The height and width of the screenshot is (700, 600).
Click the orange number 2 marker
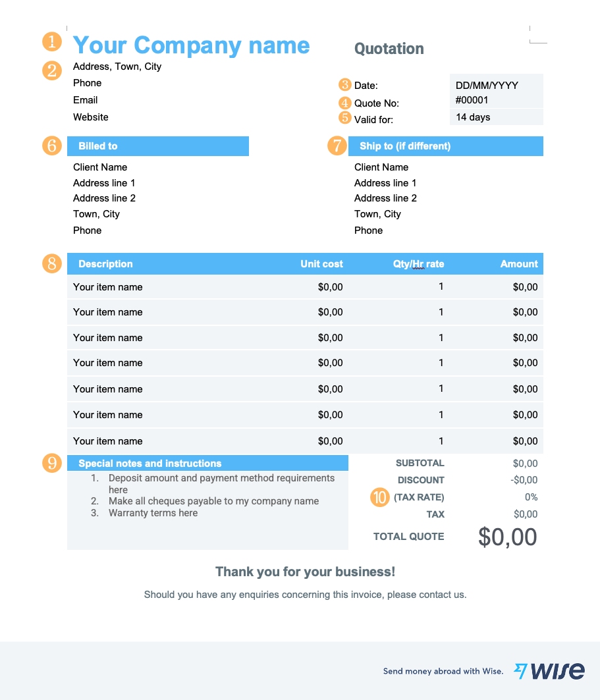pyautogui.click(x=52, y=70)
